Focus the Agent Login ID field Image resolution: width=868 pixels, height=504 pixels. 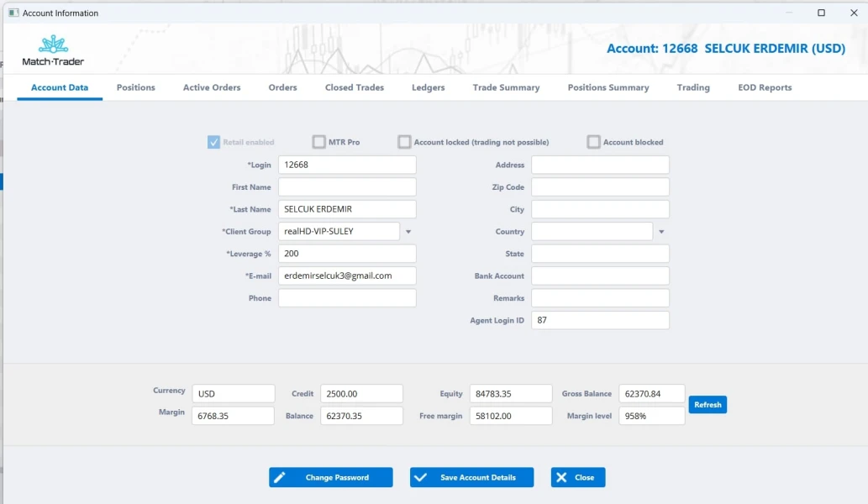(x=600, y=320)
